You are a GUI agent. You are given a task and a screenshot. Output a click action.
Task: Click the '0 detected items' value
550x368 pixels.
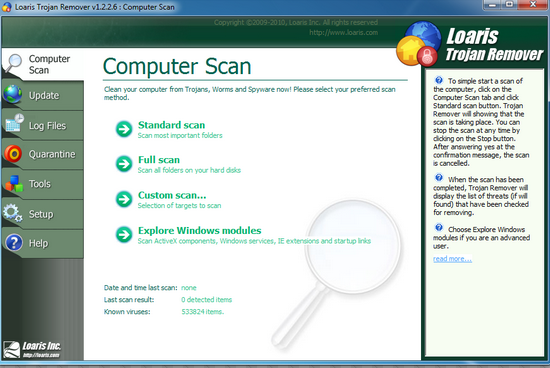pyautogui.click(x=207, y=300)
